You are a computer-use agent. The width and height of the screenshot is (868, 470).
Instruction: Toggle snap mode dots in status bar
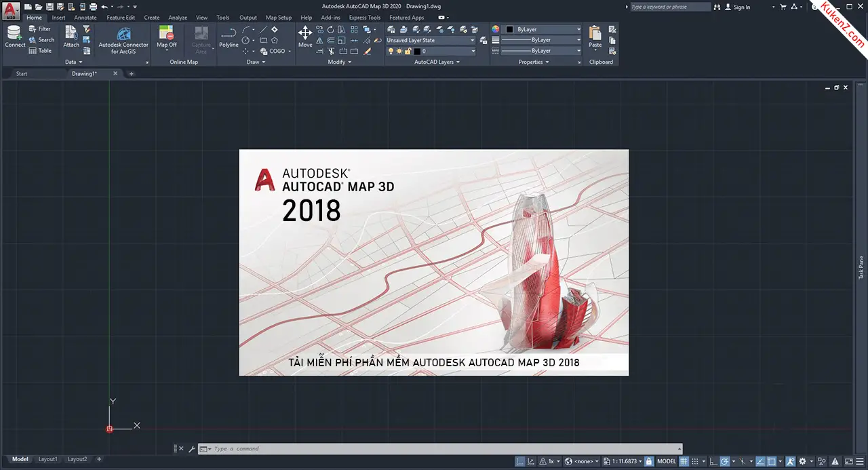[x=695, y=461]
